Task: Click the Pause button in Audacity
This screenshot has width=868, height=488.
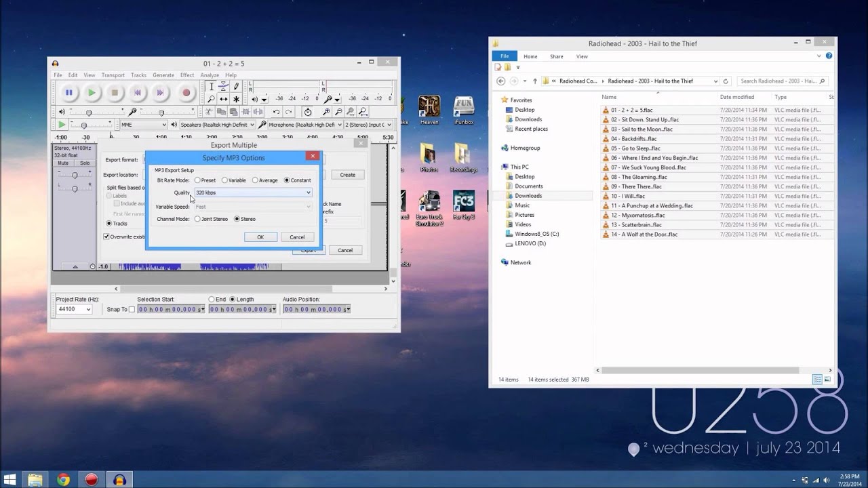Action: tap(68, 93)
